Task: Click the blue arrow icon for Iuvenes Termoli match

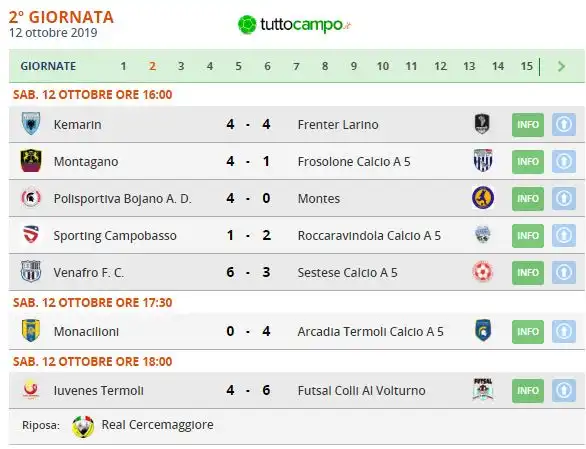Action: pos(564,390)
